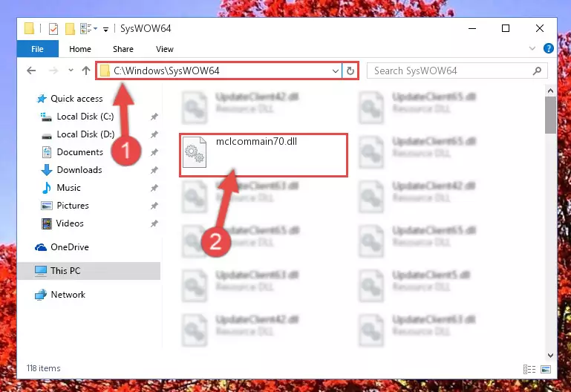Image resolution: width=571 pixels, height=392 pixels.
Task: Click the Back navigation arrow
Action: [x=31, y=71]
